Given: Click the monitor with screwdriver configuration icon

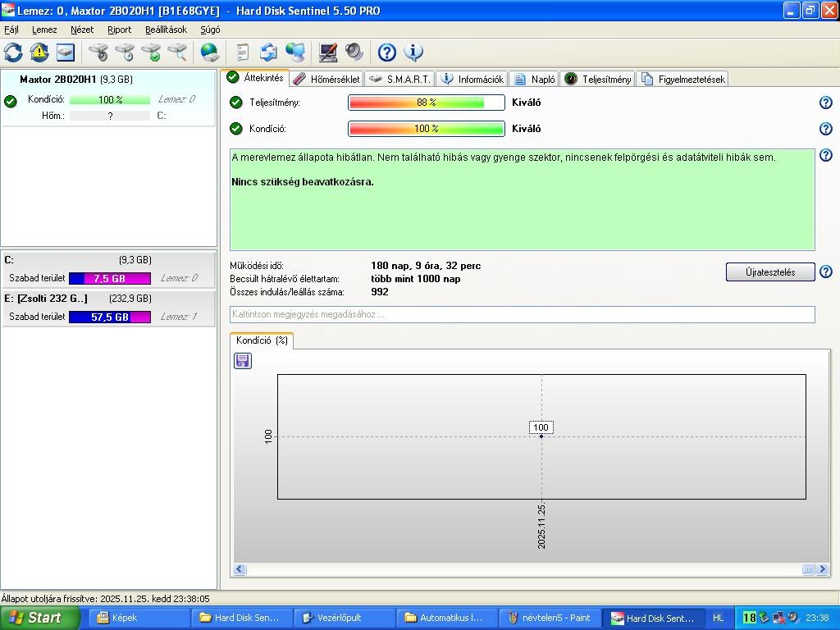Looking at the screenshot, I should pos(328,52).
